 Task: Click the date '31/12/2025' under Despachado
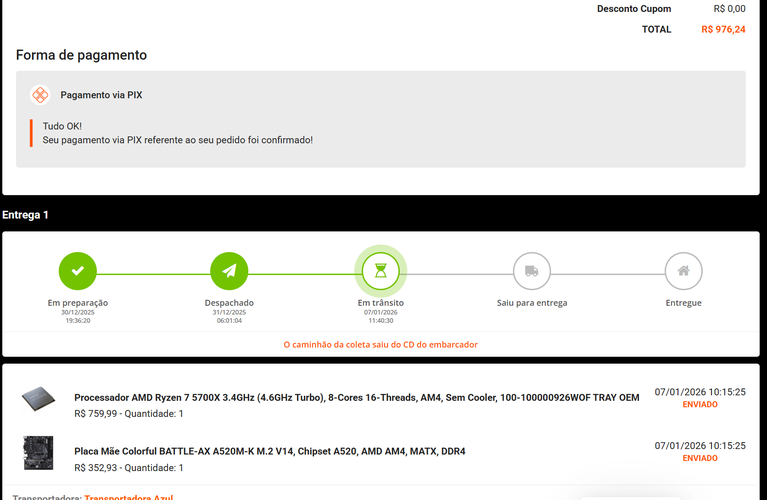[x=229, y=312]
